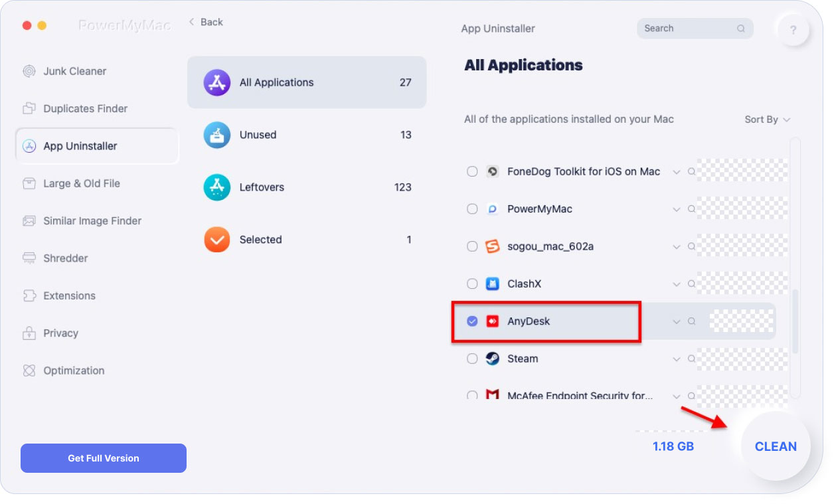This screenshot has width=834, height=504.
Task: Check the FoneDog Toolkit checkbox
Action: pos(472,171)
